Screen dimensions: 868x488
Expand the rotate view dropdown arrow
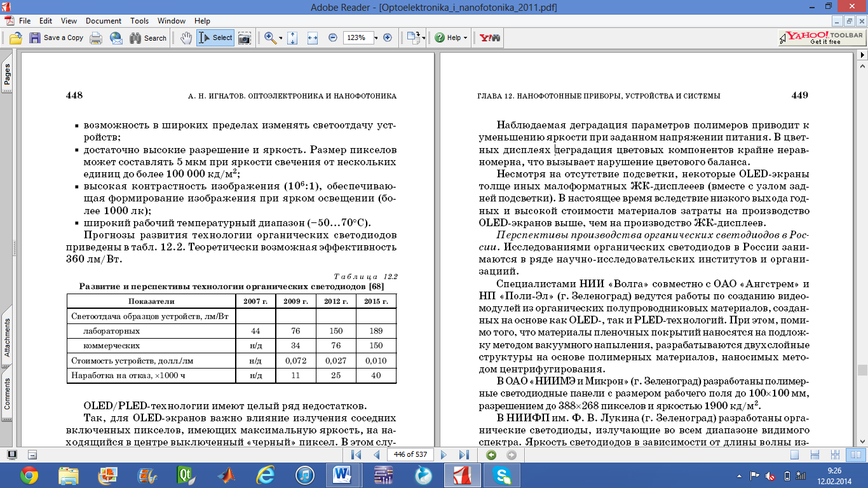coord(423,38)
